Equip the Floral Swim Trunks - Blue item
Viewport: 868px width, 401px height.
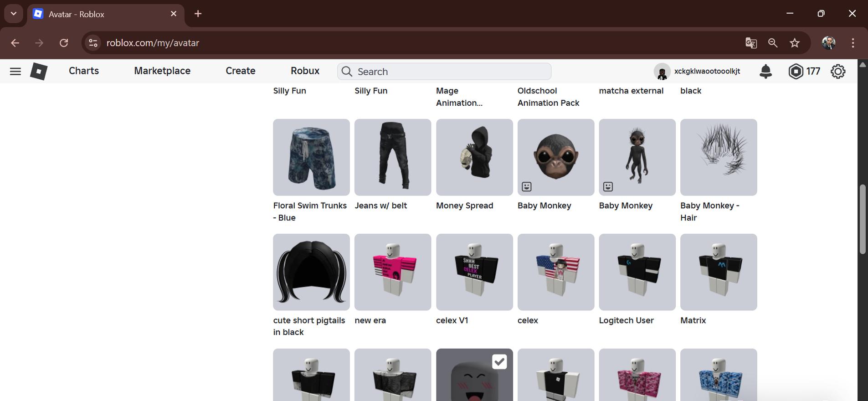(x=311, y=157)
